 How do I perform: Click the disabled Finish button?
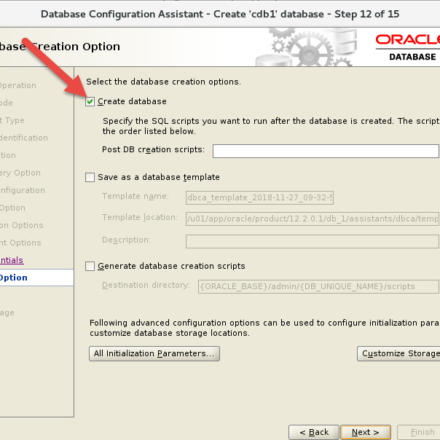(419, 432)
